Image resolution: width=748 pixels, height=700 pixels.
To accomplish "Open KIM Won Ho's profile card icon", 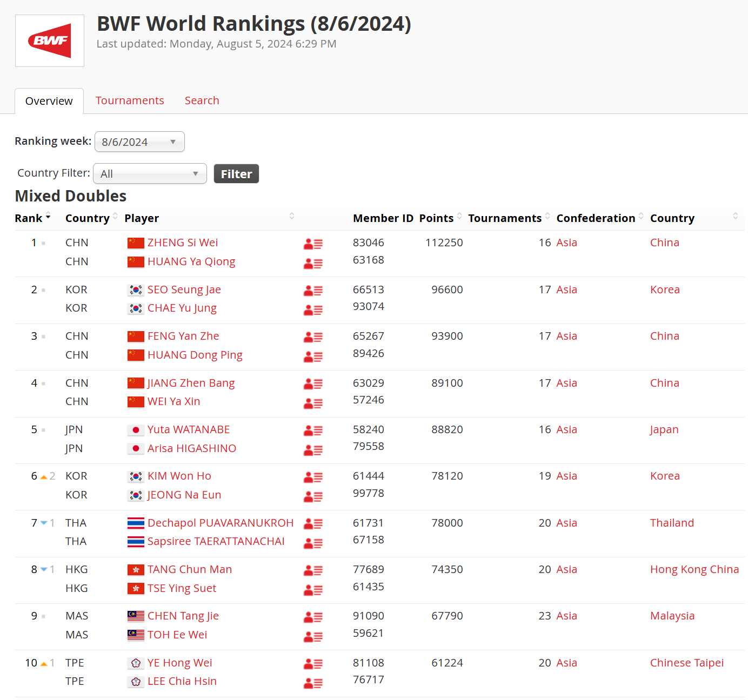I will pos(313,477).
